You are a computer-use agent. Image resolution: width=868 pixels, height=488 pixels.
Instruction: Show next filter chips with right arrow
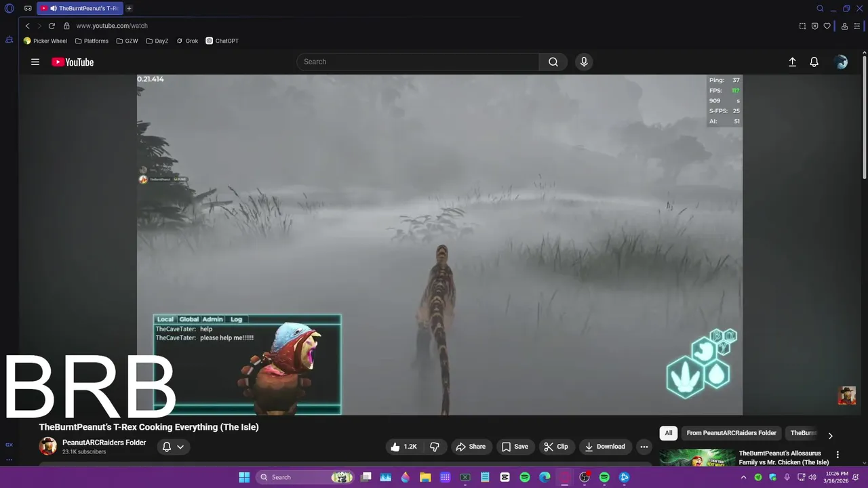pyautogui.click(x=830, y=436)
